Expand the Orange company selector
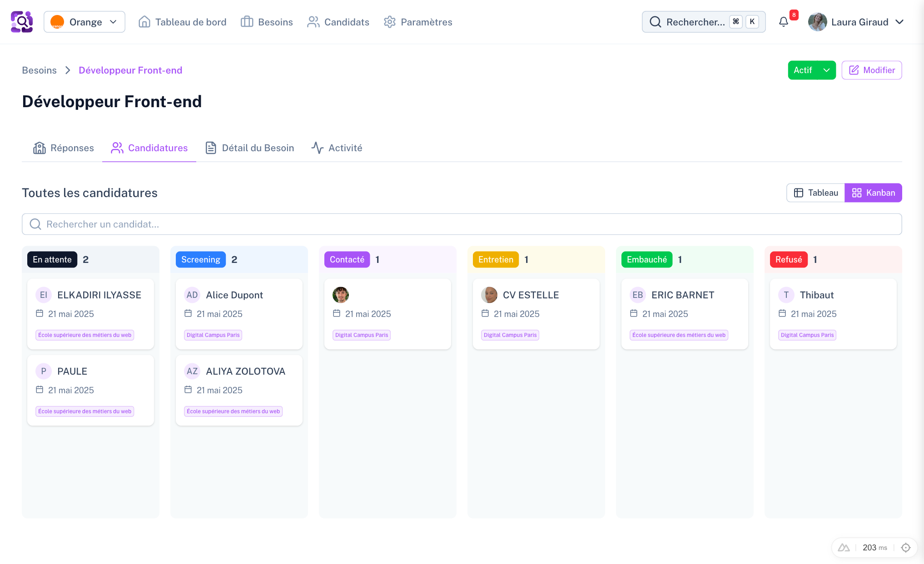The image size is (924, 564). tap(84, 22)
